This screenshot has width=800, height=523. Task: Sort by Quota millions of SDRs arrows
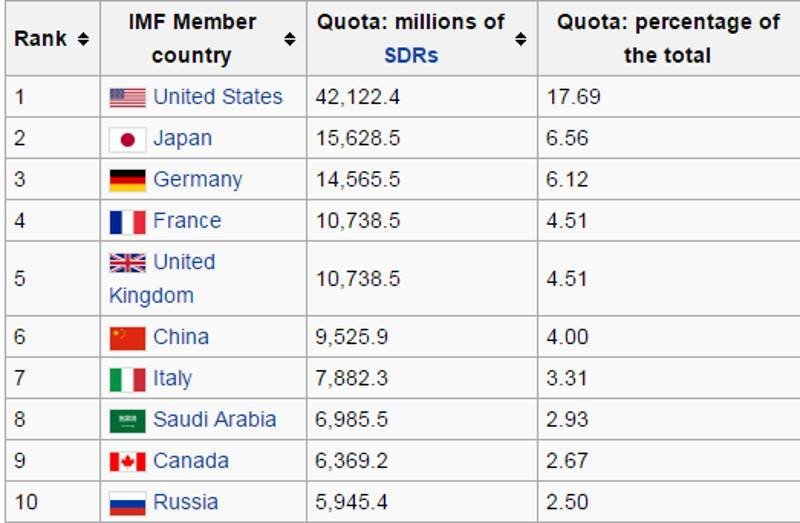pyautogui.click(x=520, y=39)
